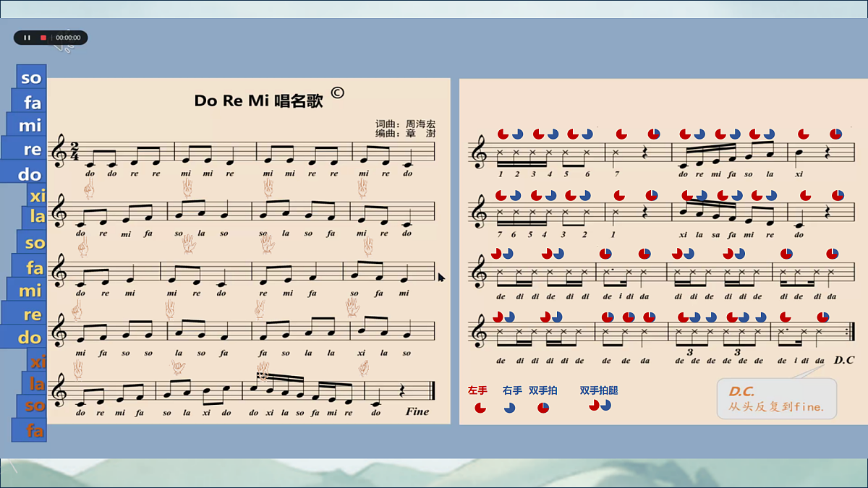Image resolution: width=868 pixels, height=488 pixels.
Task: Select the yellow mi step
Action: coord(26,290)
